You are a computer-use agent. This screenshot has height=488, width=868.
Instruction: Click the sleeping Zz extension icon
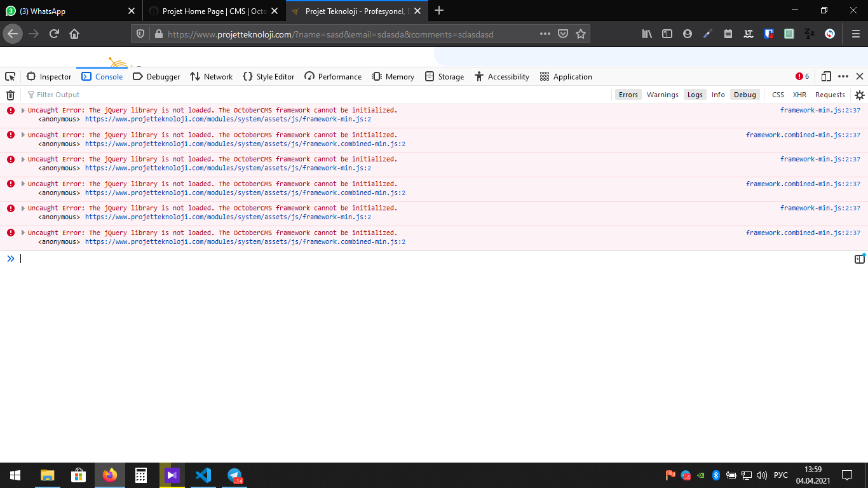click(810, 34)
